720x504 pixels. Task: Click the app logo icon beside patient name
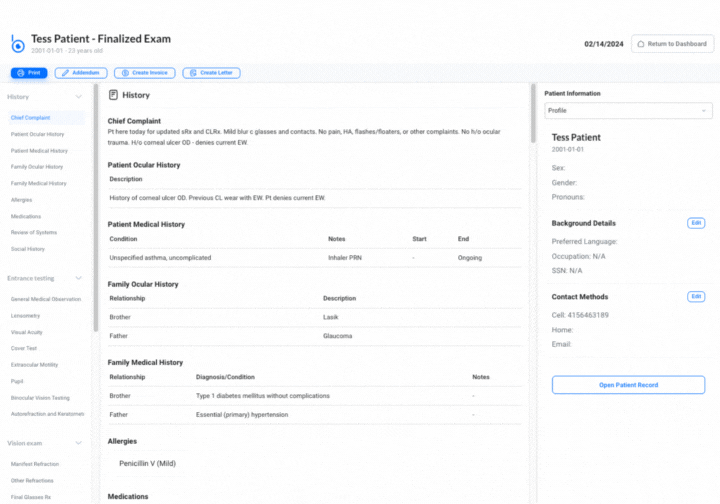tap(17, 45)
